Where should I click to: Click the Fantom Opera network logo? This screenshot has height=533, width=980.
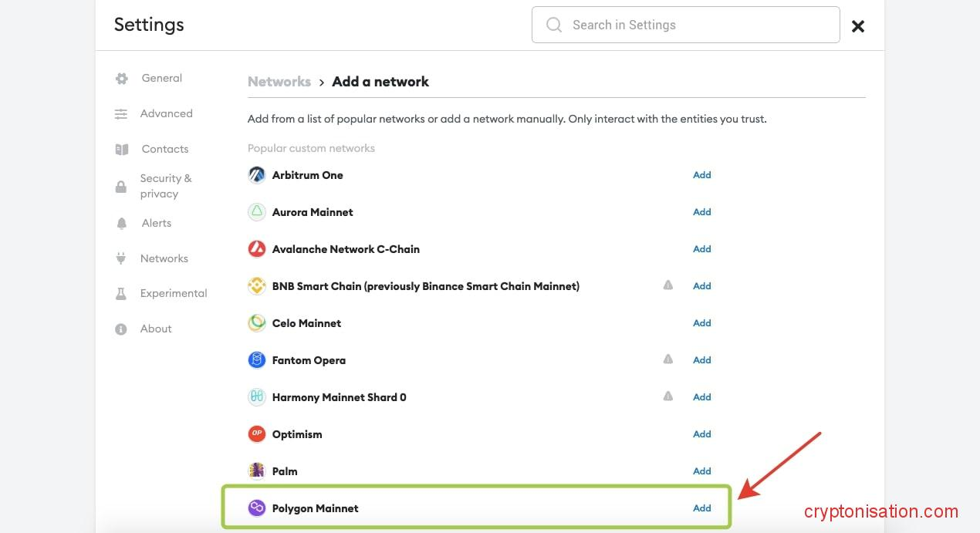click(256, 360)
